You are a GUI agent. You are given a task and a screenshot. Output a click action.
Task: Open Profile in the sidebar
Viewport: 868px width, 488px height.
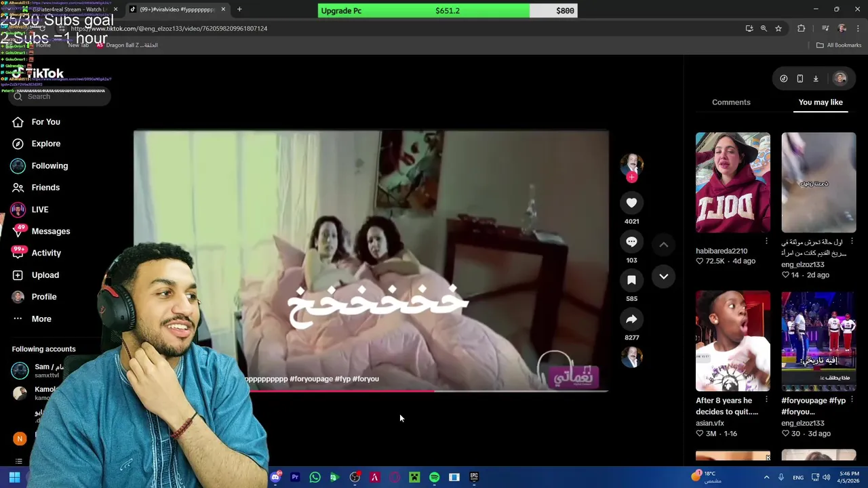click(43, 297)
